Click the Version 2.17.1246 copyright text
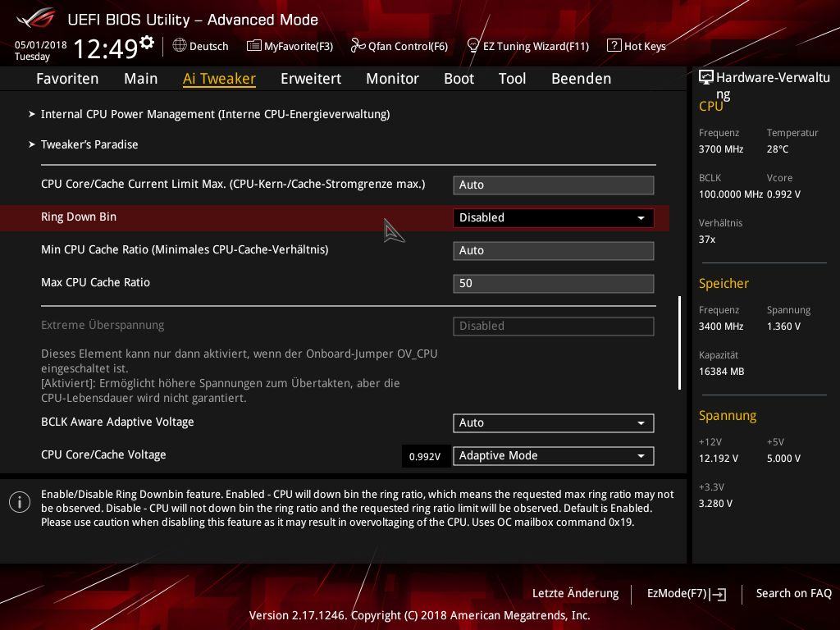This screenshot has width=840, height=630. pyautogui.click(x=419, y=615)
